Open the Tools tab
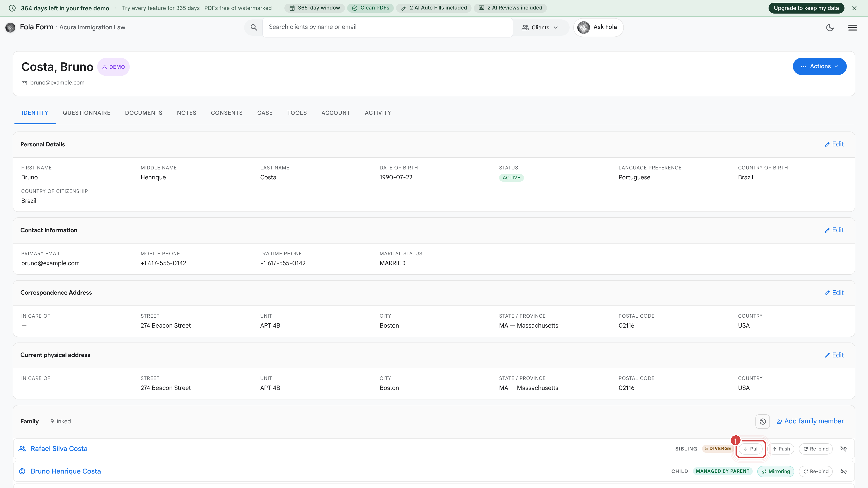This screenshot has height=488, width=868. pos(297,113)
